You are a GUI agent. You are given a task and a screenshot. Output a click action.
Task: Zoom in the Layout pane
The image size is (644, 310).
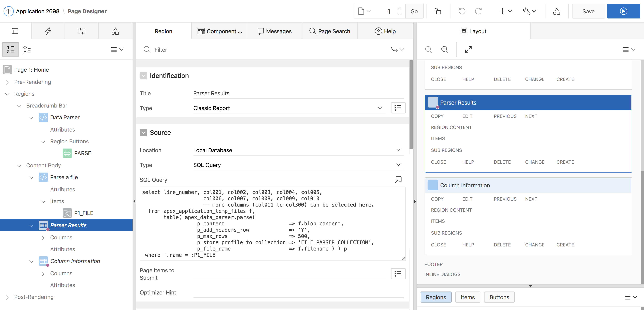[x=444, y=50]
